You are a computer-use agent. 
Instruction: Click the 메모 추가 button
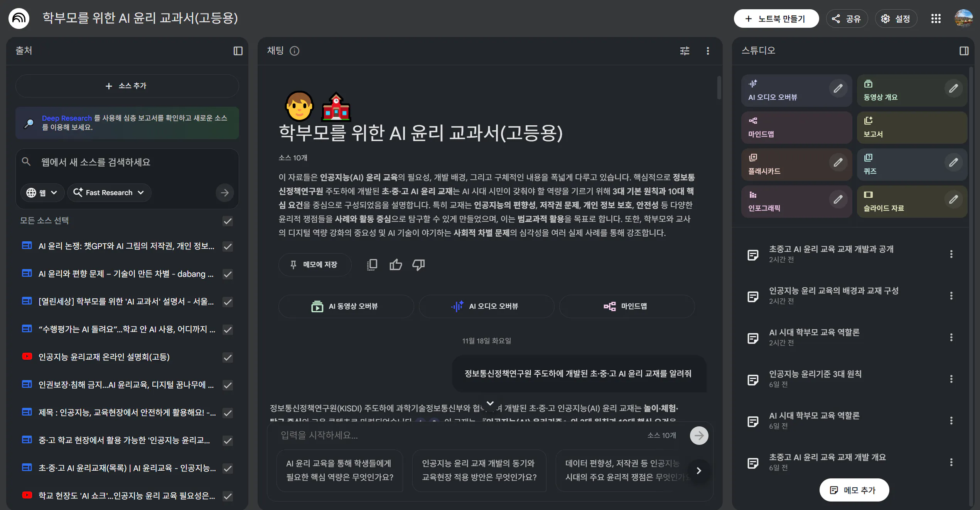click(x=854, y=490)
